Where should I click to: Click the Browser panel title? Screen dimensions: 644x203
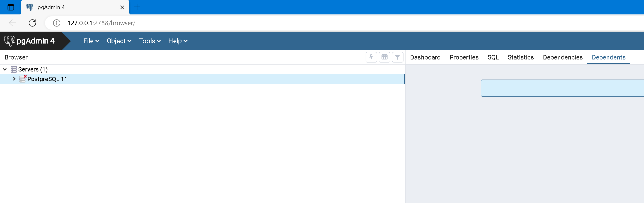(x=16, y=57)
